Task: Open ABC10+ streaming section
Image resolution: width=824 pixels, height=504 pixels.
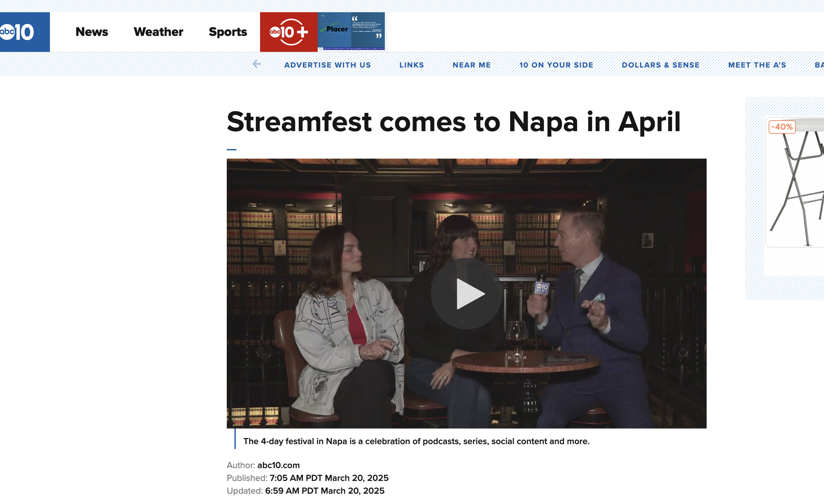Action: pos(288,32)
